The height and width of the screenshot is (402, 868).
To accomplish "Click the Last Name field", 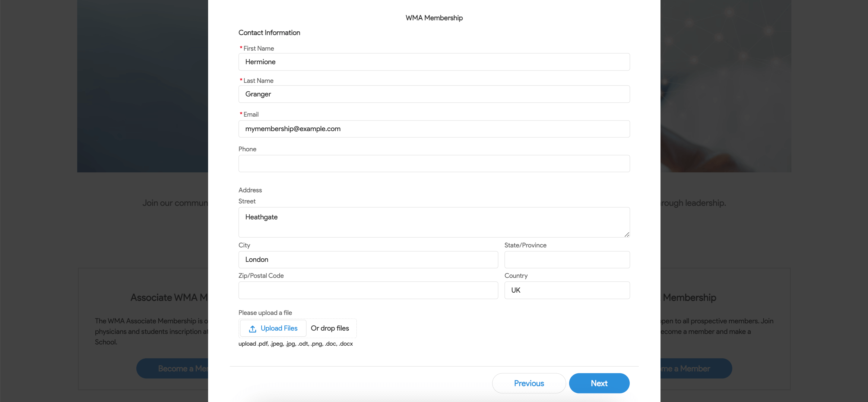I will point(434,93).
